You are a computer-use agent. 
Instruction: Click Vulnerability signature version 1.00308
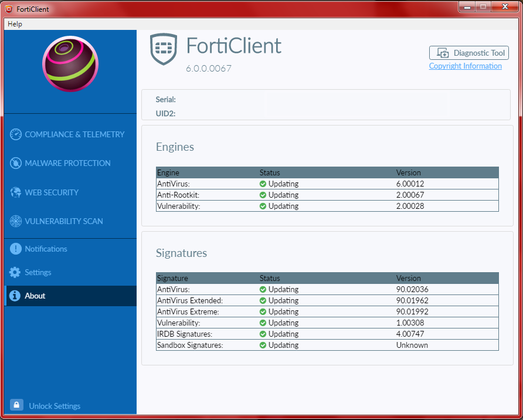pyautogui.click(x=410, y=323)
